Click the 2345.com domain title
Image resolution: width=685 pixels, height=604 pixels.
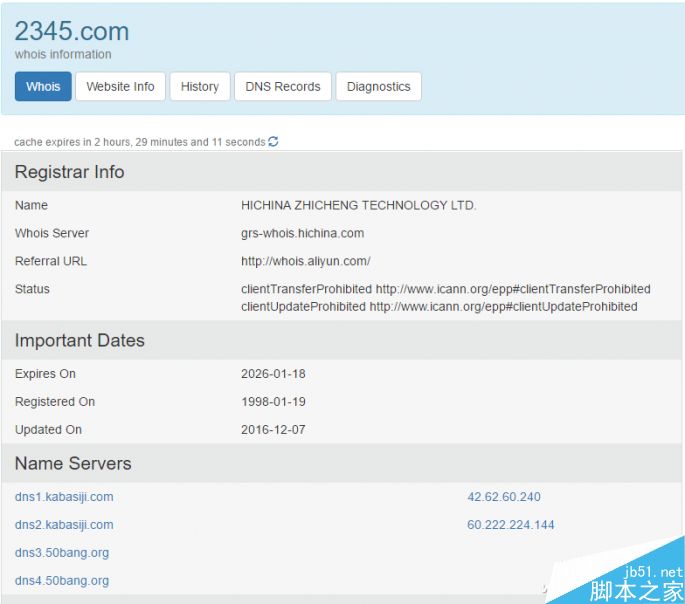point(72,31)
